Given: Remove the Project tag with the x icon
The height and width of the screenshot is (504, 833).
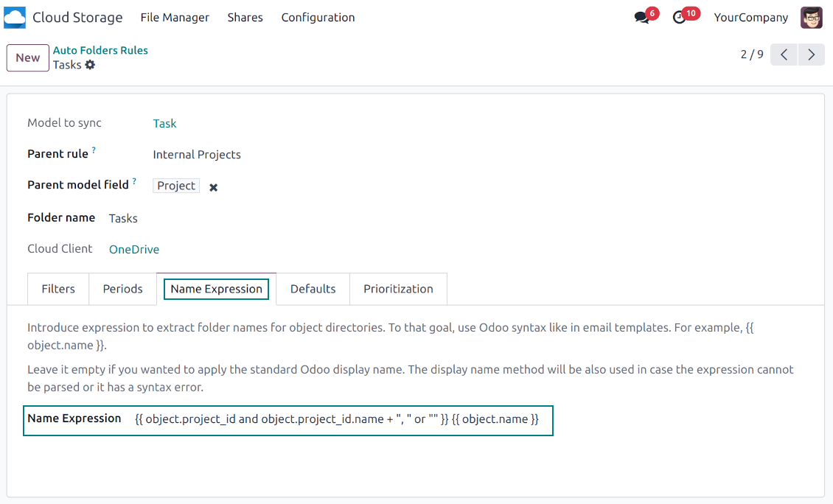Looking at the screenshot, I should click(213, 187).
